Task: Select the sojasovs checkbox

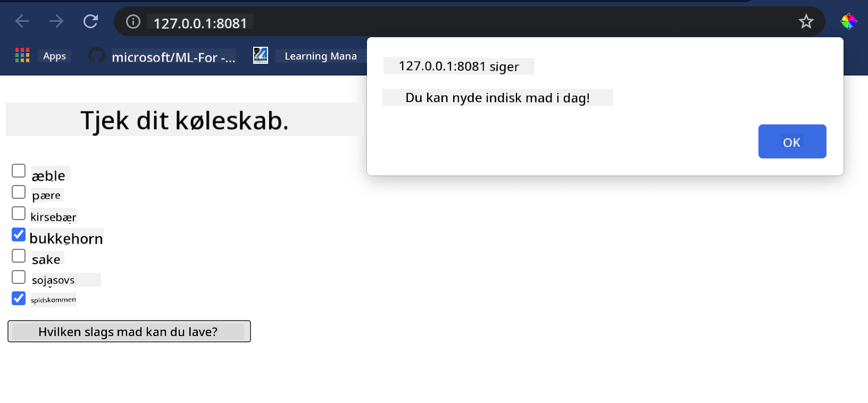Action: coord(19,277)
